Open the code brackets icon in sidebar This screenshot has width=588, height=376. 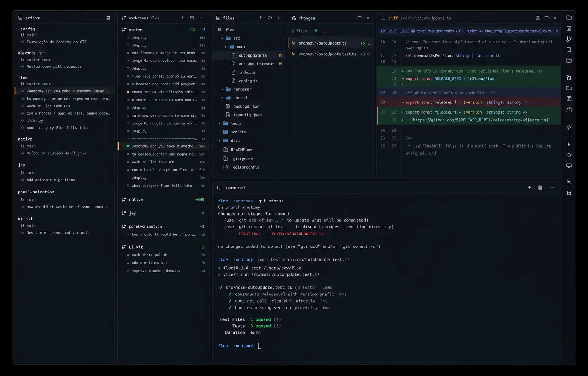pyautogui.click(x=569, y=155)
